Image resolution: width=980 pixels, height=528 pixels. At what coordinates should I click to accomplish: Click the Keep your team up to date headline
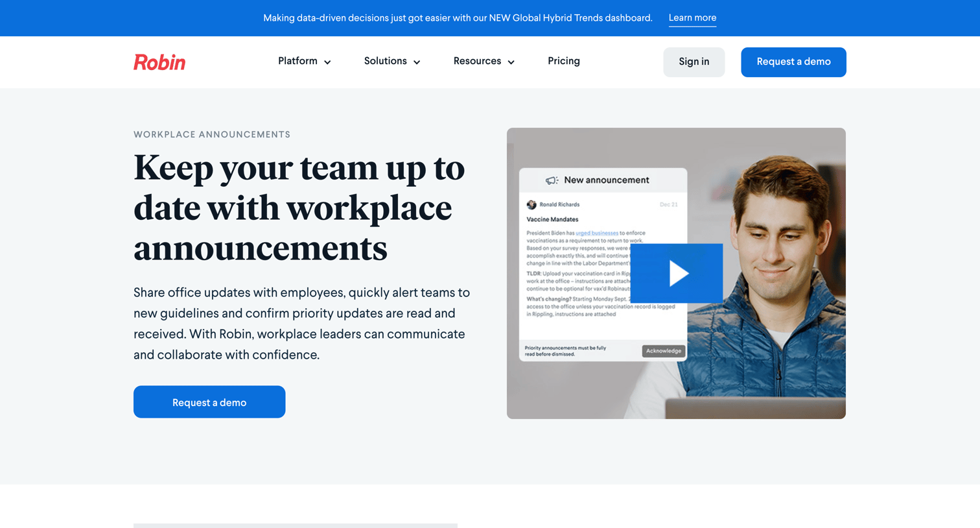[x=299, y=208]
